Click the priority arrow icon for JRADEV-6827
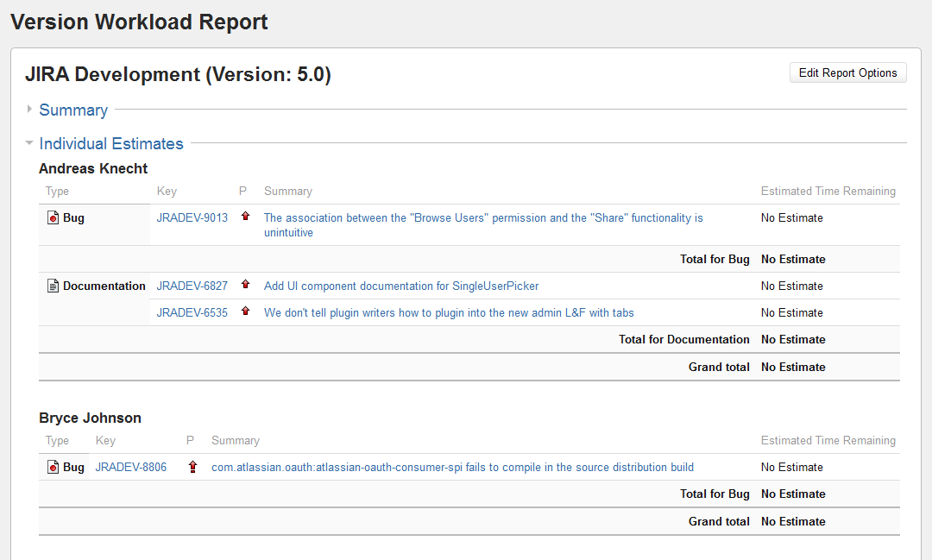 [245, 286]
